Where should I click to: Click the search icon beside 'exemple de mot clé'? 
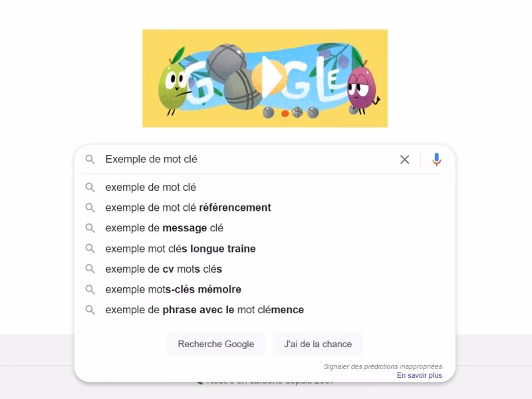coord(92,187)
